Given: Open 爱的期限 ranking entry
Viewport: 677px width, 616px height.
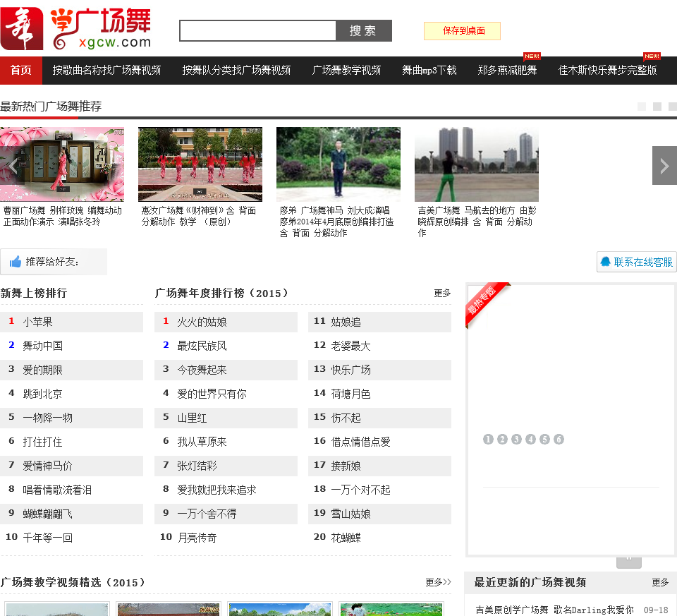Looking at the screenshot, I should pyautogui.click(x=43, y=370).
